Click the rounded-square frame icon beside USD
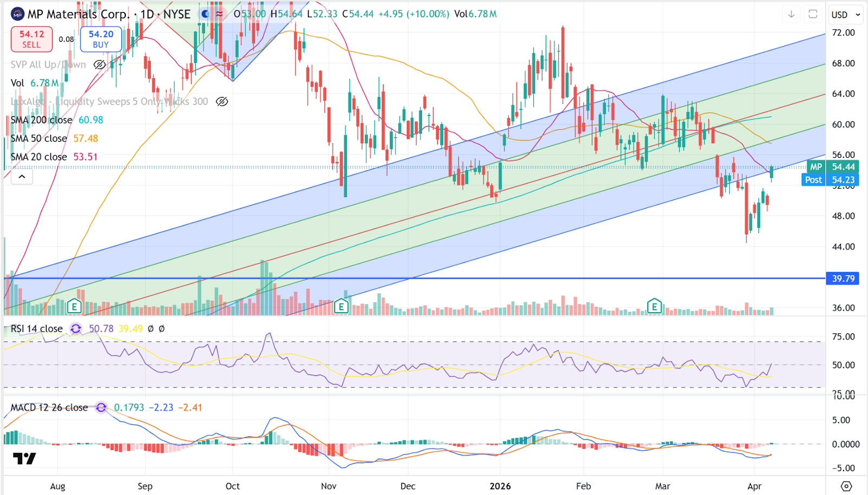 click(x=813, y=14)
